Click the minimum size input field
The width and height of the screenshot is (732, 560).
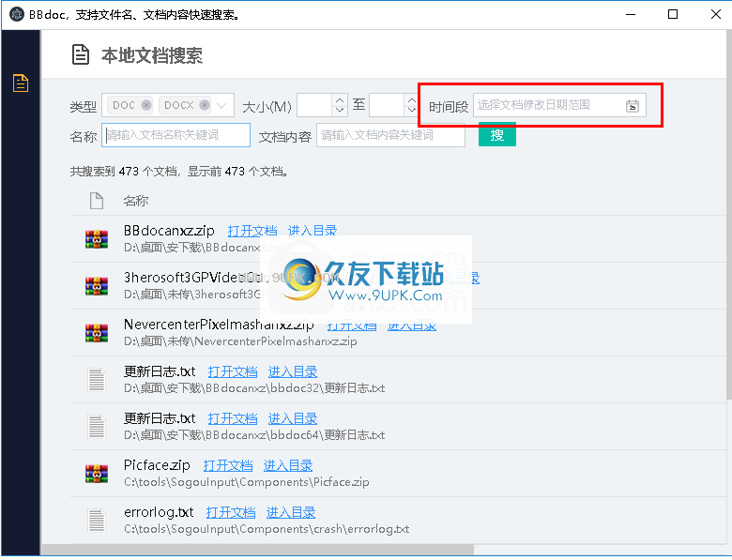[x=314, y=105]
